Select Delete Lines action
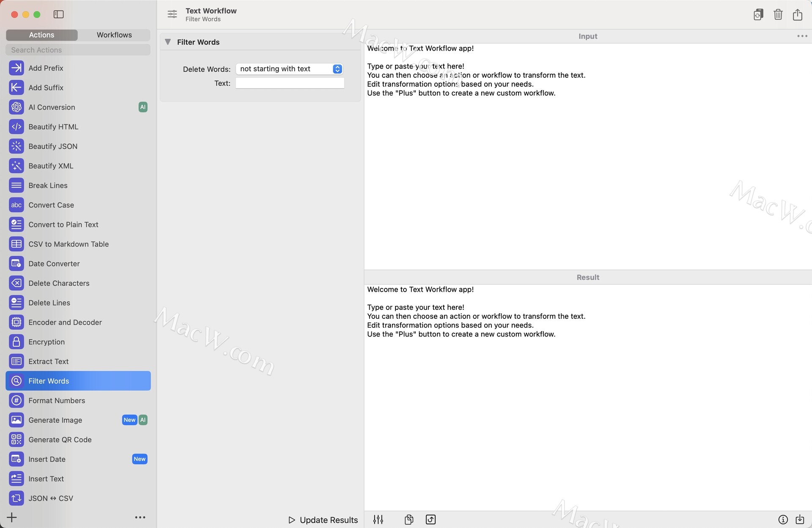This screenshot has height=528, width=812. coord(78,303)
